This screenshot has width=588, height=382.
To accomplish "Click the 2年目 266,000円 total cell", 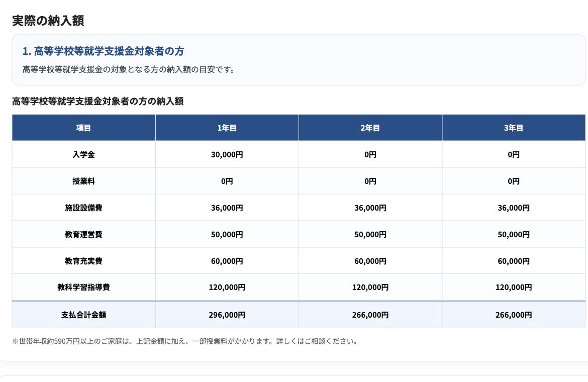I will pos(370,315).
